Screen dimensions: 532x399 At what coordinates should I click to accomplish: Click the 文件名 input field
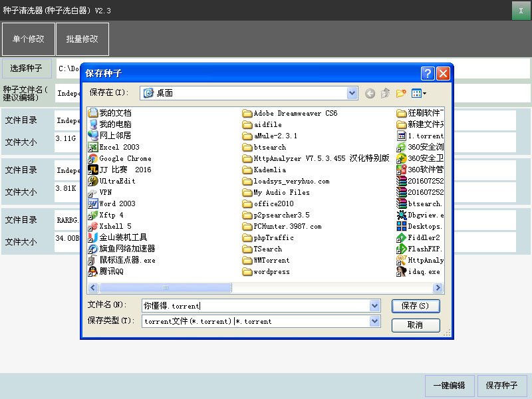[x=256, y=306]
